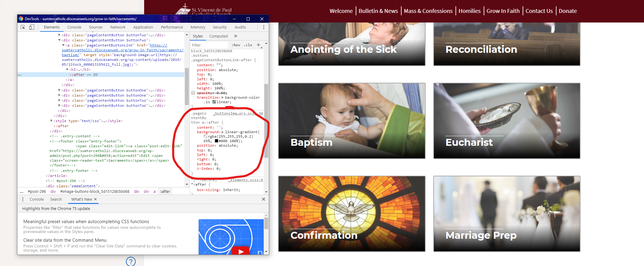The image size is (644, 266).
Task: Toggle the .cls element classes button
Action: [248, 45]
